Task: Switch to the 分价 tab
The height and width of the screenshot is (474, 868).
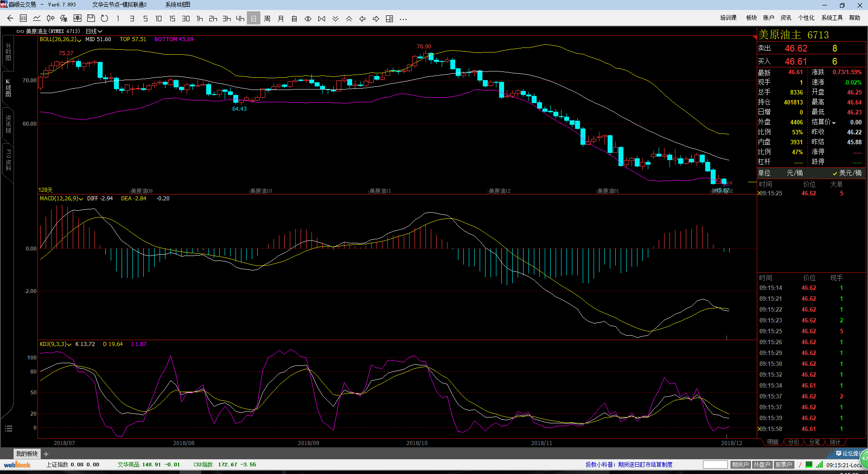Action: [793, 442]
